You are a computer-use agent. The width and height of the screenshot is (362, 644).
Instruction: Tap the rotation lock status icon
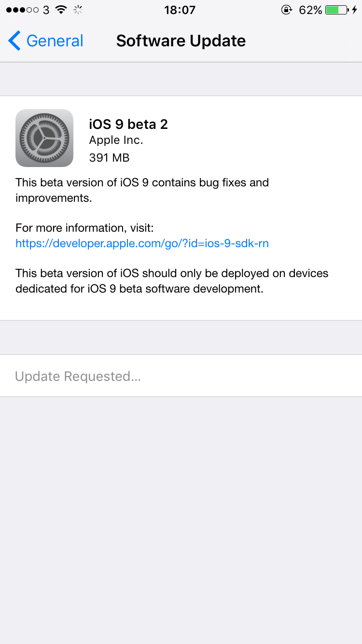tap(287, 10)
